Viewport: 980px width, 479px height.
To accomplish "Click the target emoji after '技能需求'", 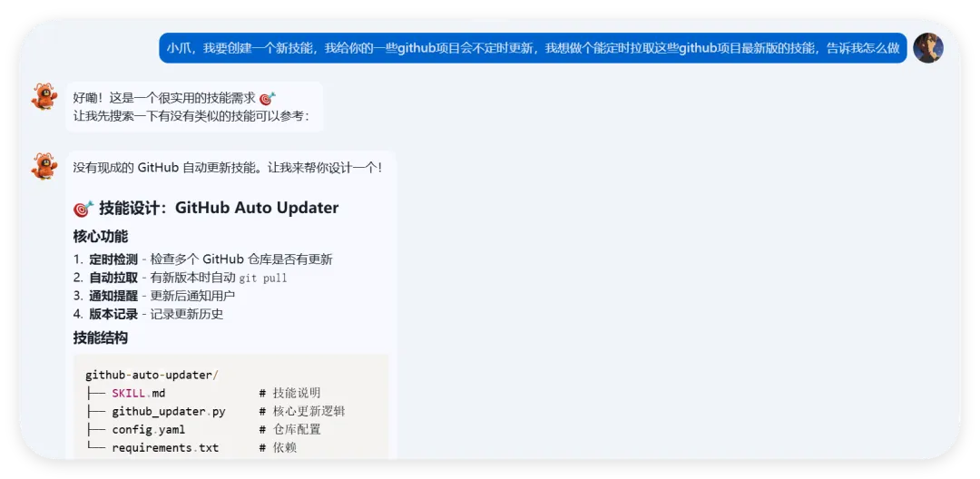I will (x=268, y=98).
